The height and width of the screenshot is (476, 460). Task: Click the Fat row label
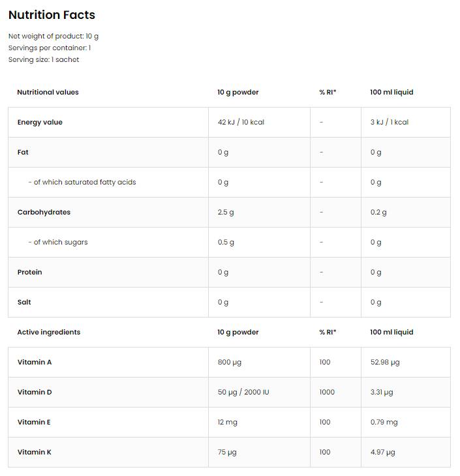pos(23,152)
